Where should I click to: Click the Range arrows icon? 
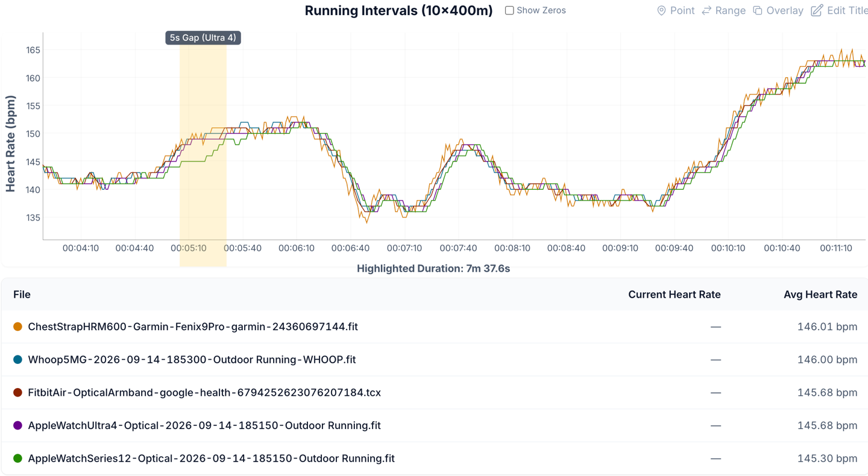coord(706,11)
